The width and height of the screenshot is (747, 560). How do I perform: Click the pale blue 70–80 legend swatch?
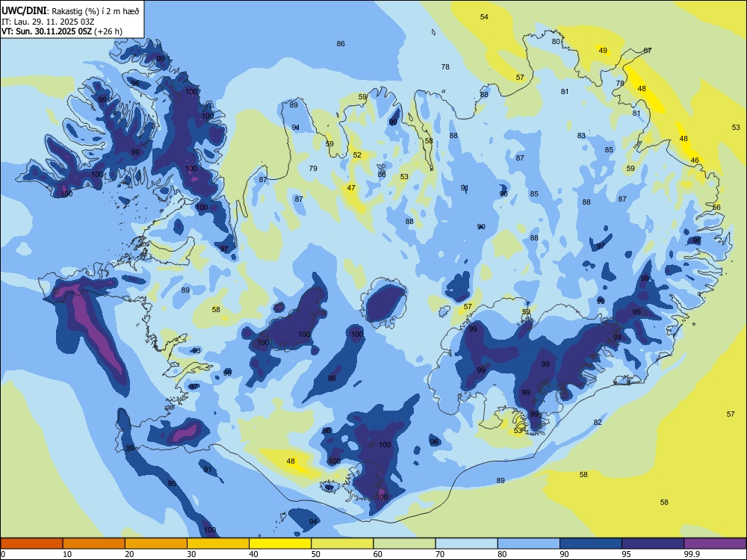(x=466, y=544)
